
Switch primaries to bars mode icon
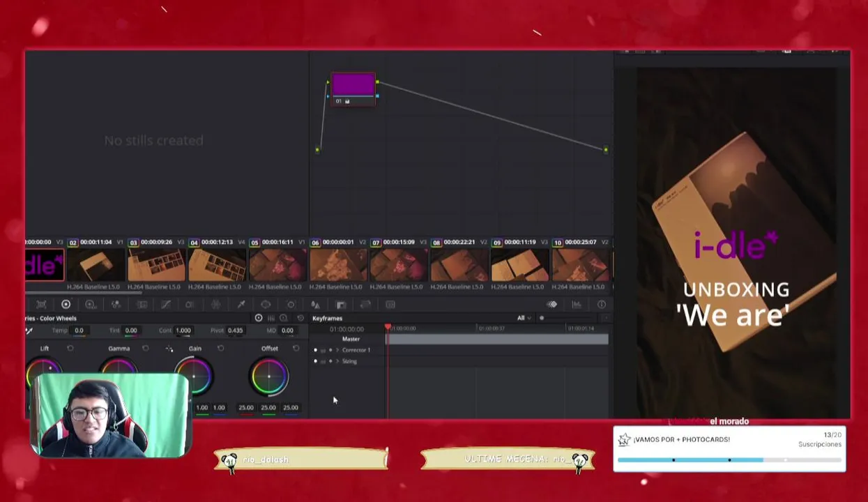tap(271, 318)
